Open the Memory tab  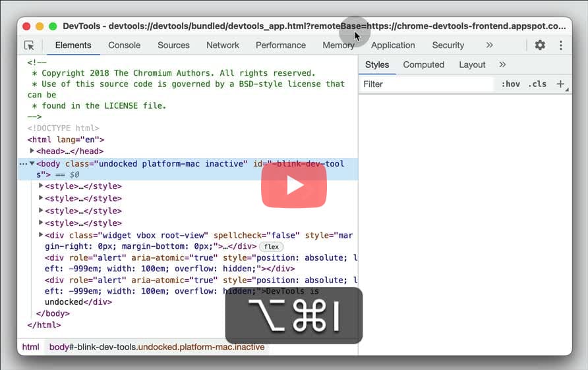point(338,45)
